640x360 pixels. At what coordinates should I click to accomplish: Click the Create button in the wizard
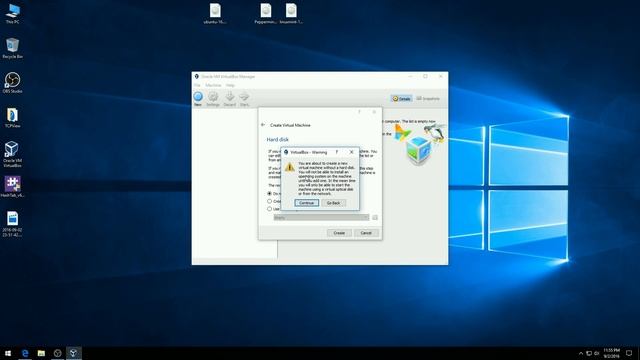339,233
